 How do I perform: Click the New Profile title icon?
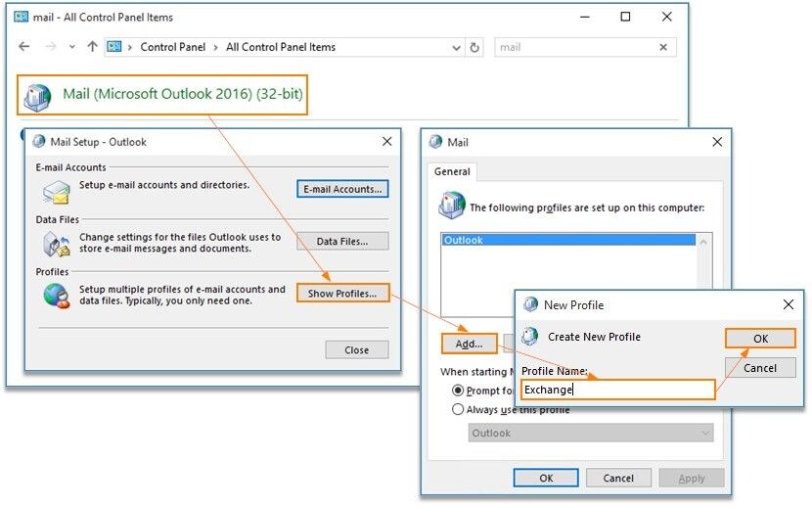pyautogui.click(x=531, y=304)
